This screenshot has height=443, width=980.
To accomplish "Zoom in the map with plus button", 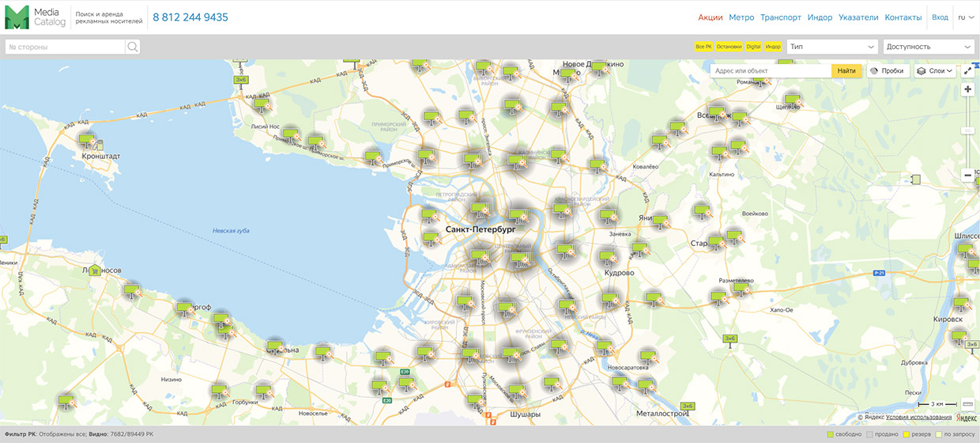I will (x=968, y=89).
